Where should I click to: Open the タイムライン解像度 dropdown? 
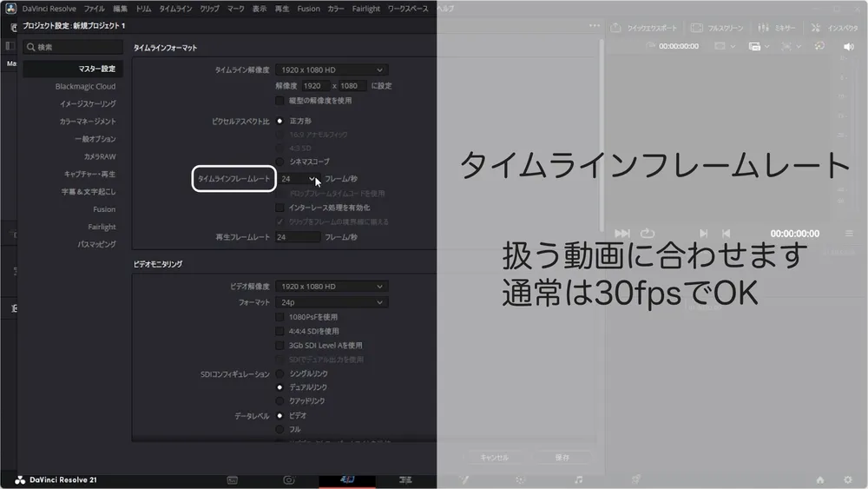click(332, 69)
